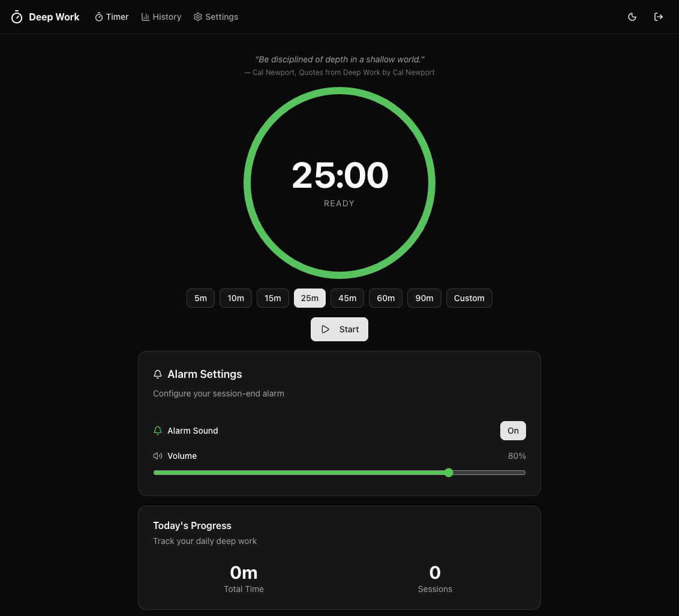Select the 10m duration preset
This screenshot has height=616, width=679.
(236, 298)
